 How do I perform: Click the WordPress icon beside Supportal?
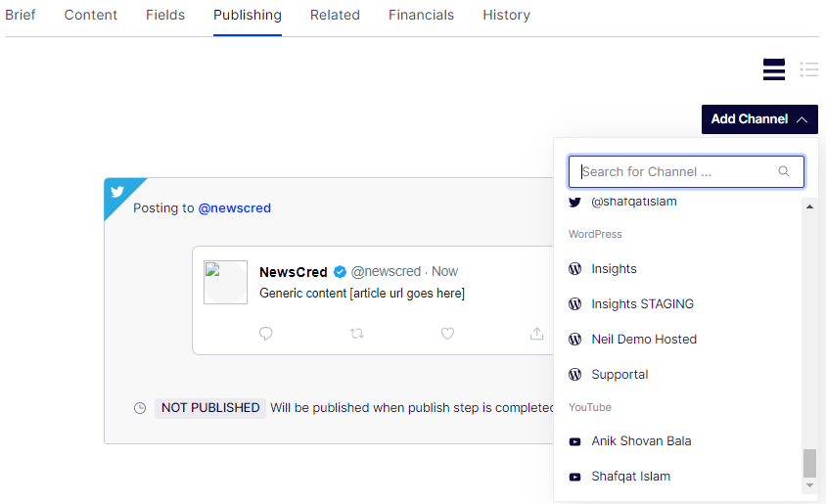tap(574, 375)
